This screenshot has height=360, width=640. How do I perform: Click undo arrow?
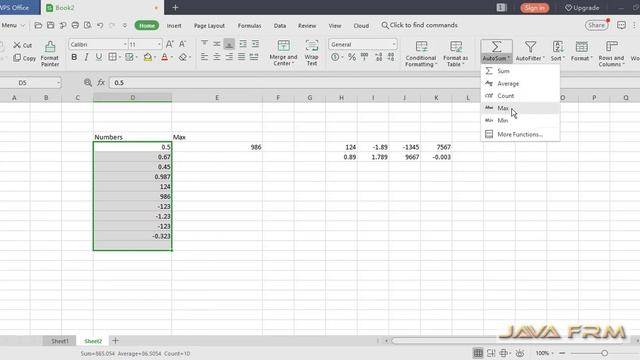click(100, 25)
